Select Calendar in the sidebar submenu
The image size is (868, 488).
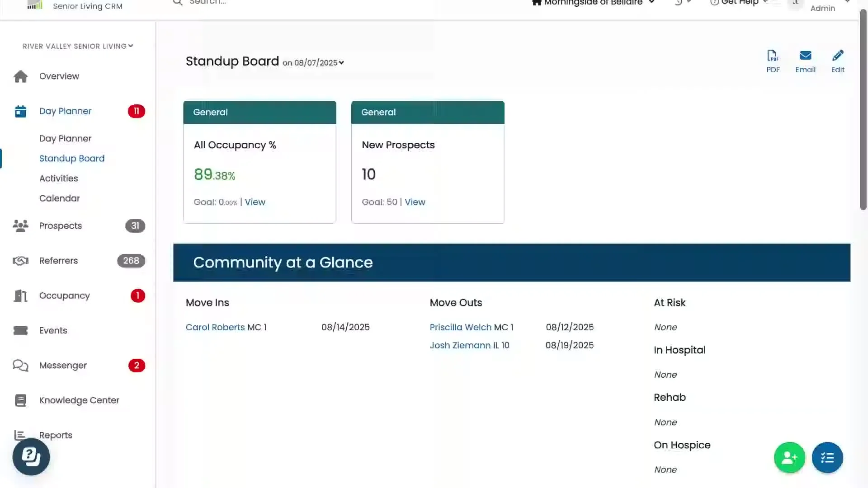pyautogui.click(x=59, y=198)
